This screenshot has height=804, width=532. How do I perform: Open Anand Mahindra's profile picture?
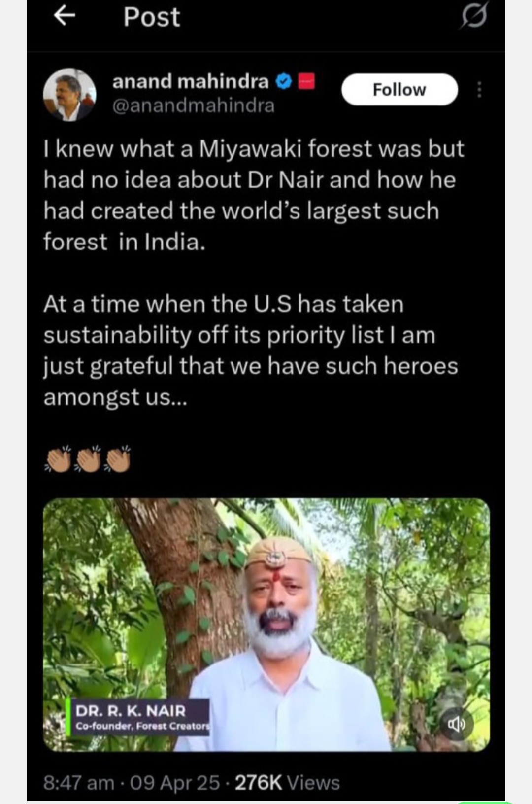tap(69, 94)
